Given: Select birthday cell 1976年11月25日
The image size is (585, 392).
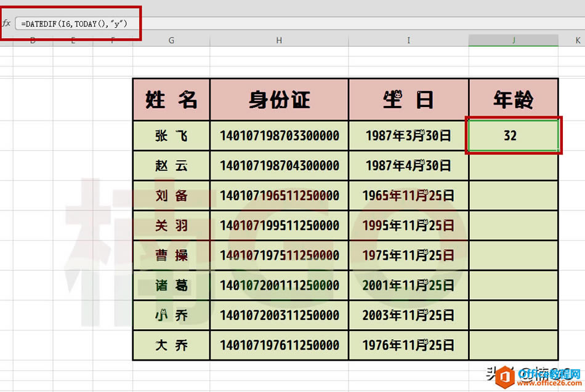Looking at the screenshot, I should point(408,345).
